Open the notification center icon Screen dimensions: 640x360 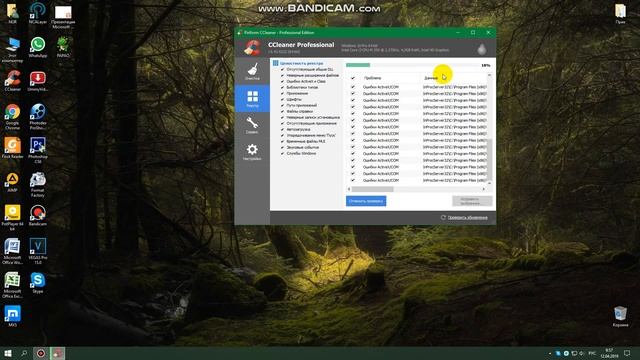[x=627, y=353]
